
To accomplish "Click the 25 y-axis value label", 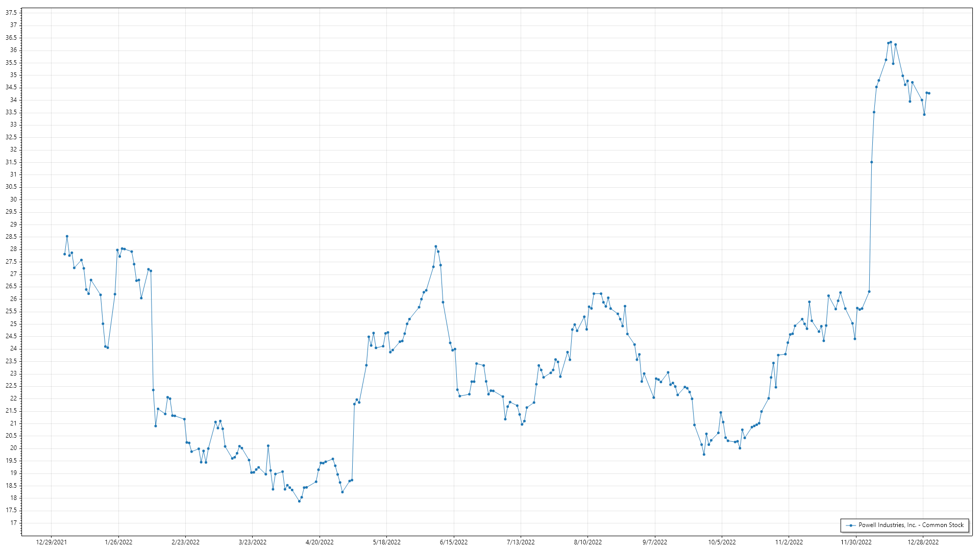I will (13, 324).
